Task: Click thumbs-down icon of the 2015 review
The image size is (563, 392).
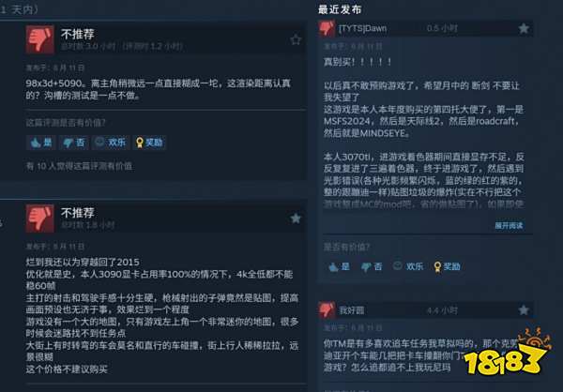Action: (39, 219)
